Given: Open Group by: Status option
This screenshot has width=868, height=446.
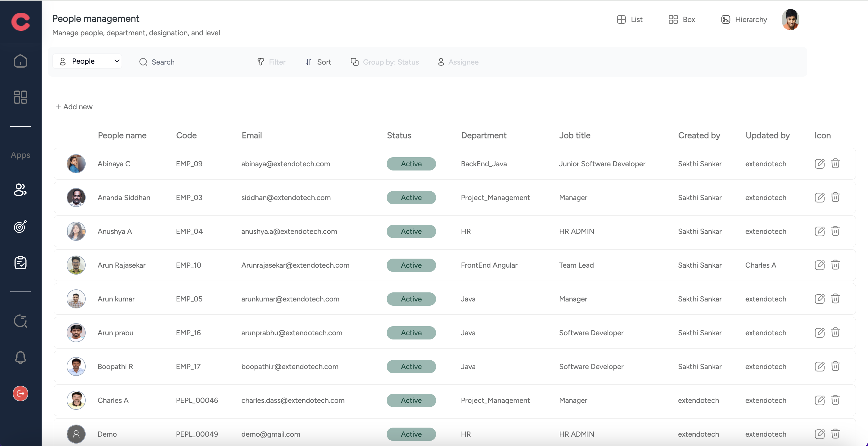Looking at the screenshot, I should pos(385,62).
